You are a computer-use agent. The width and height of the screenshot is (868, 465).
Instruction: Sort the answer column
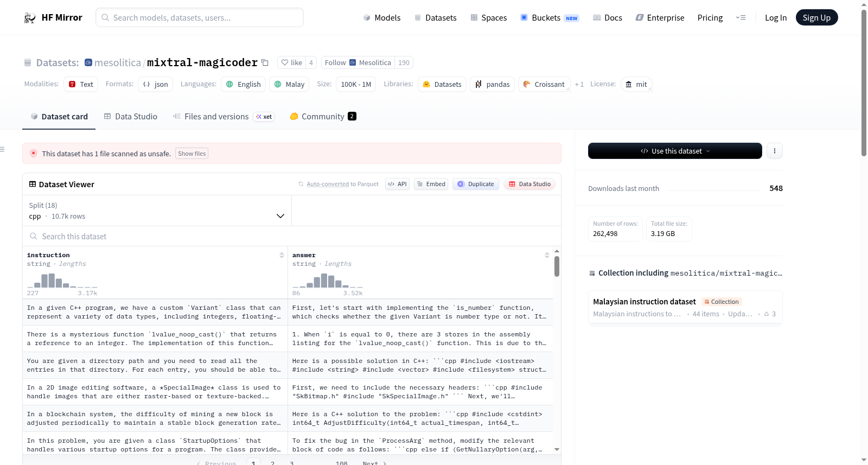(x=547, y=255)
